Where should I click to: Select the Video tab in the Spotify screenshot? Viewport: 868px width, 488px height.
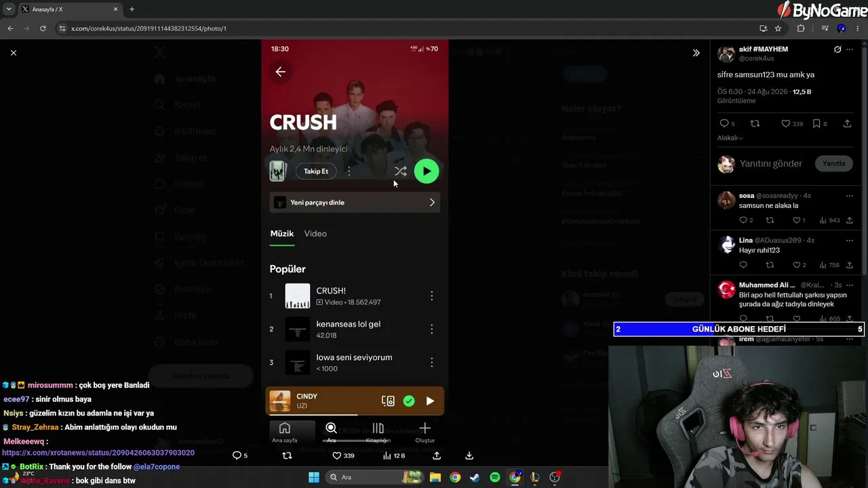[315, 234]
